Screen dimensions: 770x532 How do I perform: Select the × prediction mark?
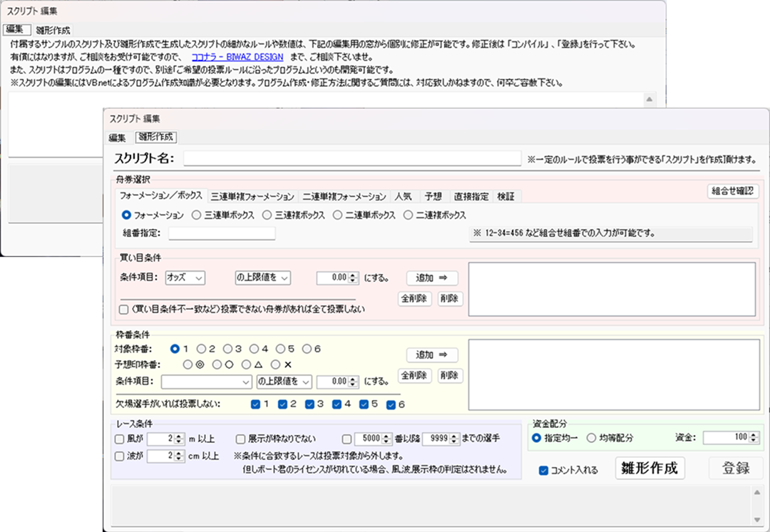coord(276,364)
